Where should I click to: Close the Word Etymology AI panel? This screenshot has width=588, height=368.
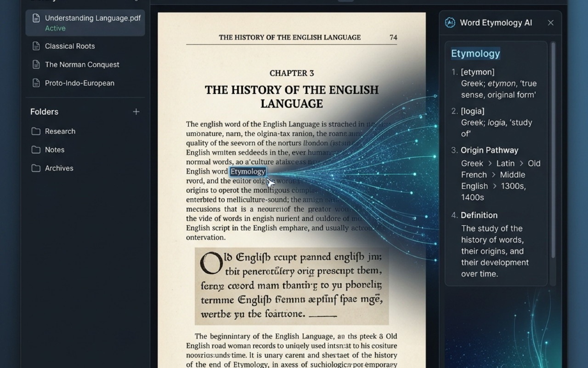(x=551, y=23)
